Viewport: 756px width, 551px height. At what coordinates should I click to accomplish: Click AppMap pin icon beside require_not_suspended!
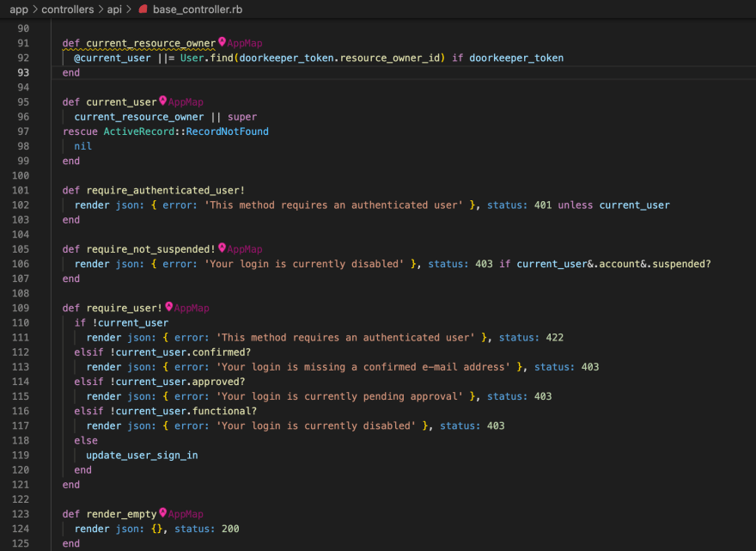click(x=222, y=248)
